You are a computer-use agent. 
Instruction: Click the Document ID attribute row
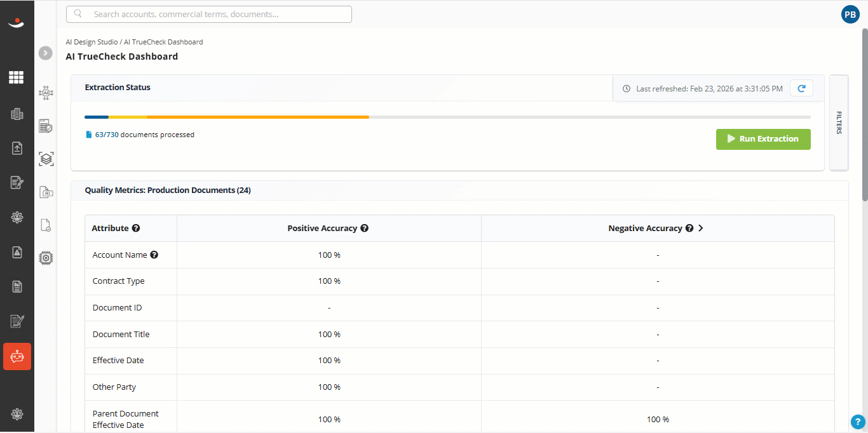tap(459, 308)
